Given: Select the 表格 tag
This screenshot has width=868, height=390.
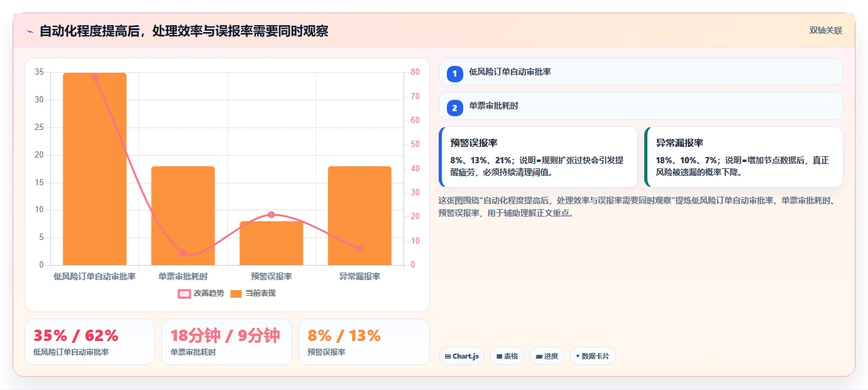Looking at the screenshot, I should coord(507,356).
